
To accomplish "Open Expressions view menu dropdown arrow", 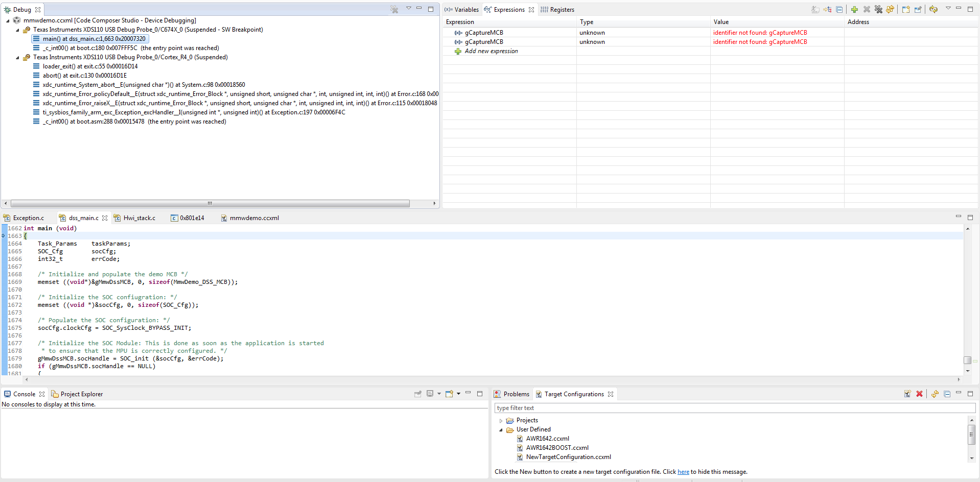I will pos(948,8).
